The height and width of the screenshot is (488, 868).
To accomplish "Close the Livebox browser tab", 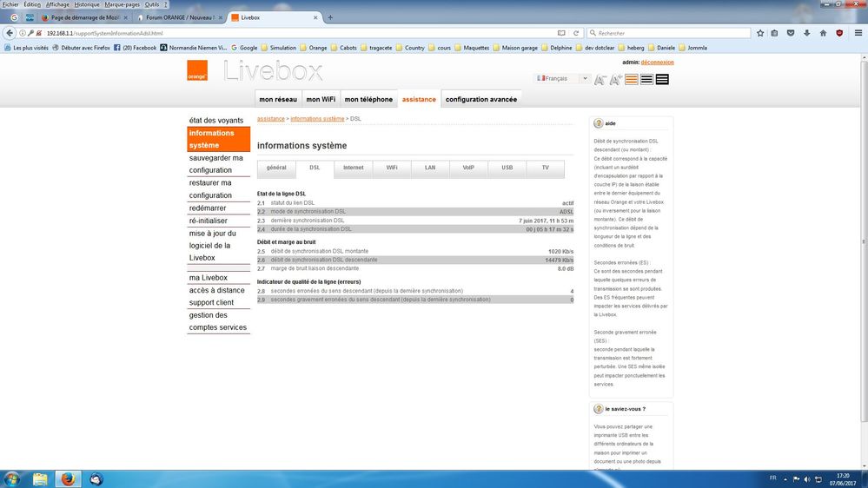I will coord(315,17).
